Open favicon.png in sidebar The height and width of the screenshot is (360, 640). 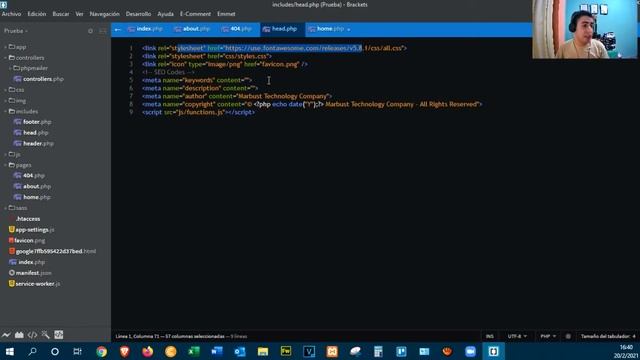27,241
